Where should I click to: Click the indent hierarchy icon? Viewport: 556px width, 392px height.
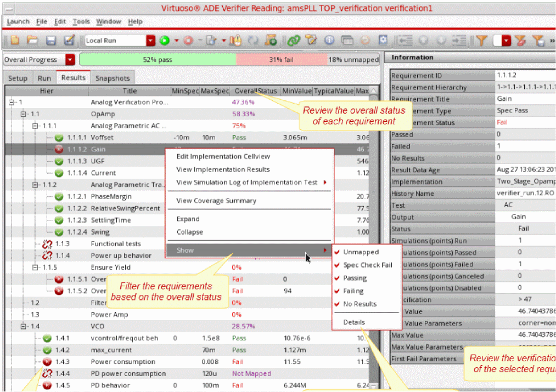(x=459, y=41)
